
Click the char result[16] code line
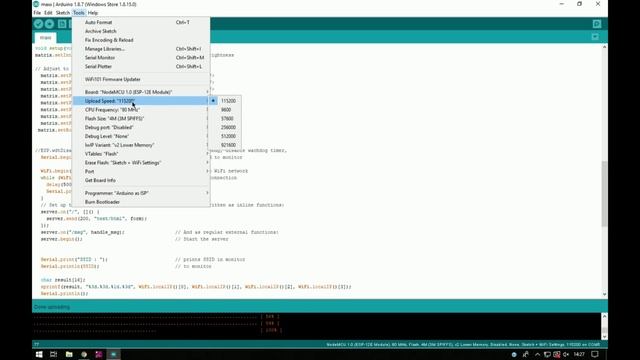tap(63, 280)
